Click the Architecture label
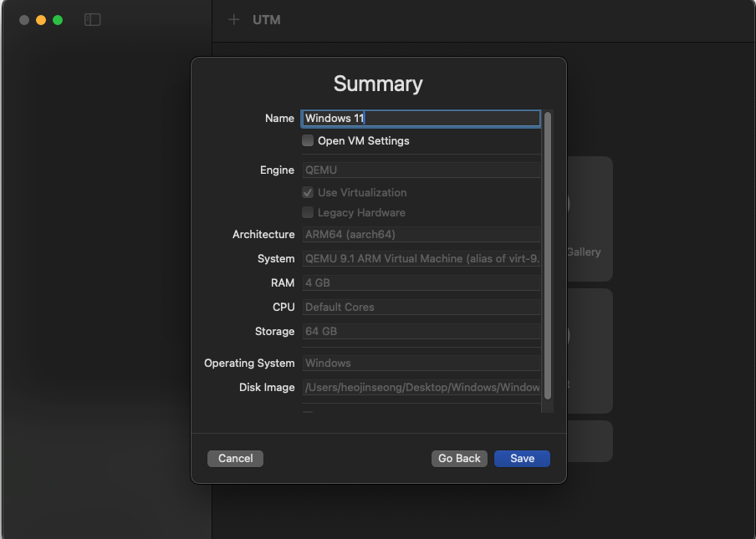The height and width of the screenshot is (539, 756). (263, 235)
